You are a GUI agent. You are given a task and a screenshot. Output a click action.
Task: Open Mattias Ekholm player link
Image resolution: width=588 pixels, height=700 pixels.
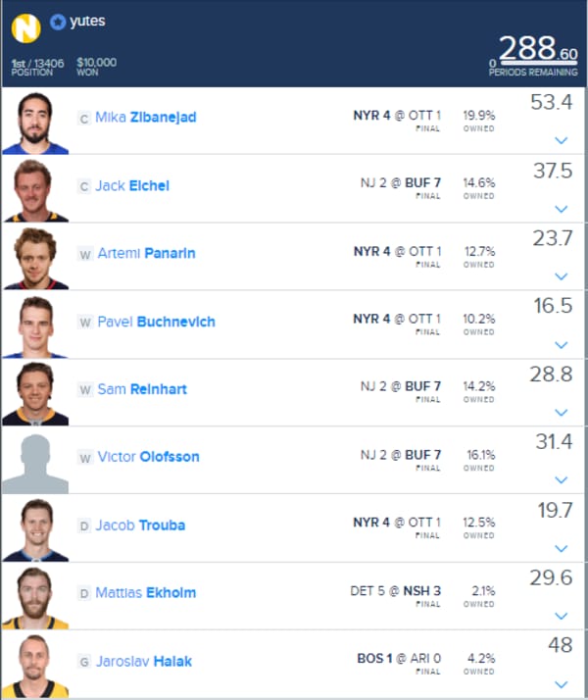(146, 592)
